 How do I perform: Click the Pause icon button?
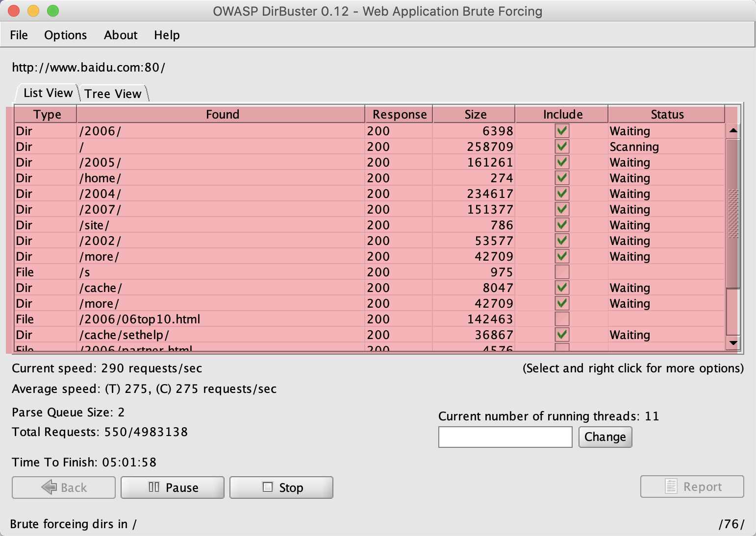(x=153, y=487)
